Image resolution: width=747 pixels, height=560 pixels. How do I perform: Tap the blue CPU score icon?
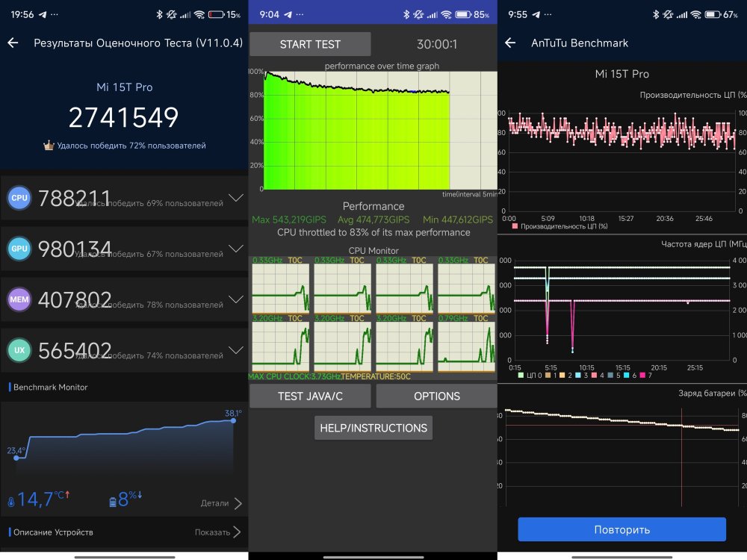pos(19,199)
